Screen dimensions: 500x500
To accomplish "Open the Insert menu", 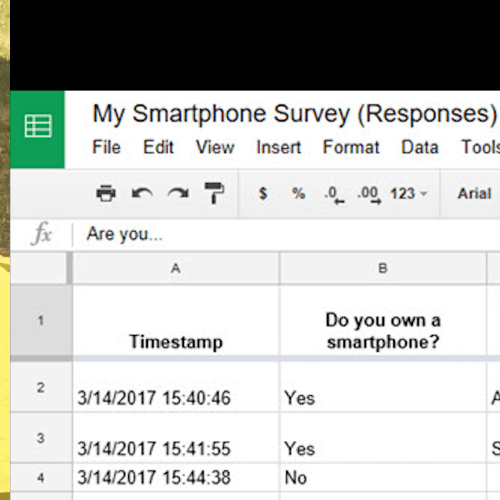I will (279, 147).
